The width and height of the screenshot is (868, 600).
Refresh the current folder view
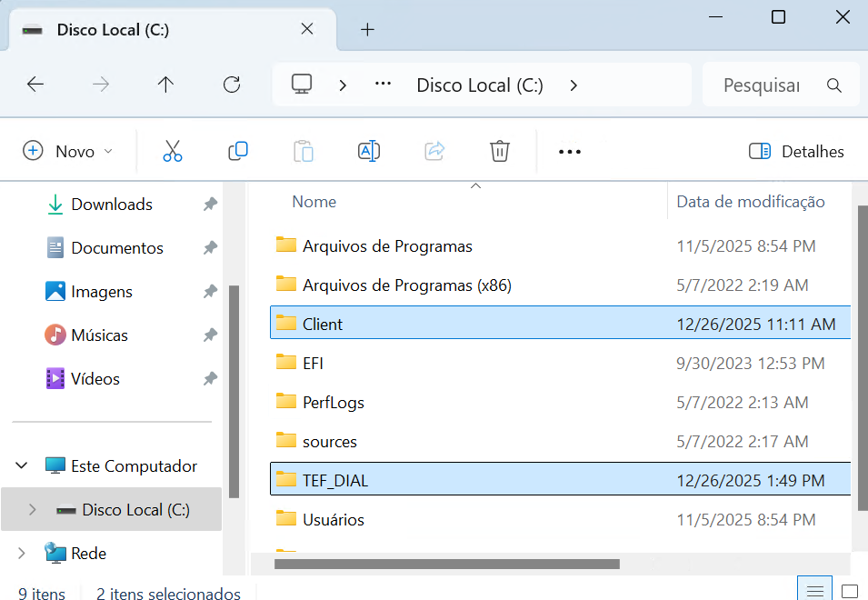tap(232, 85)
